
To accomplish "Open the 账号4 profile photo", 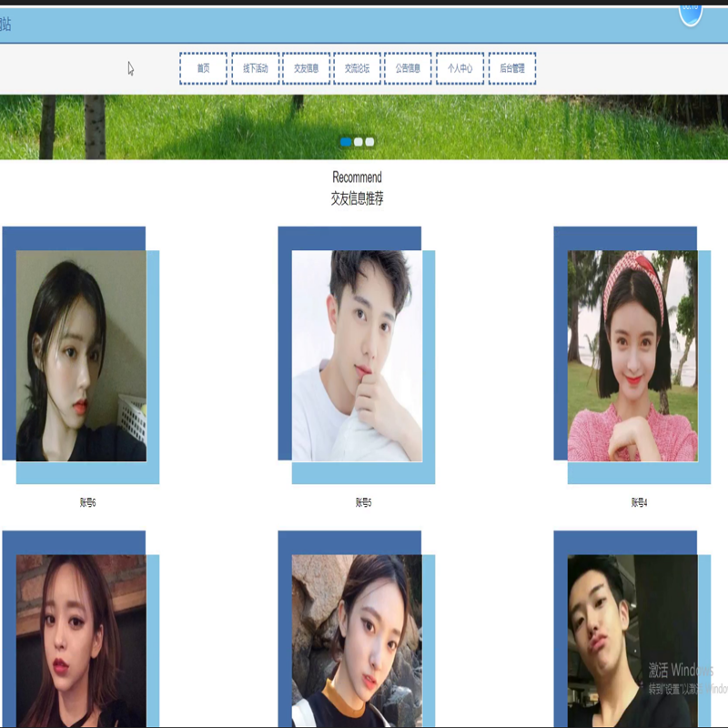I will (x=632, y=356).
